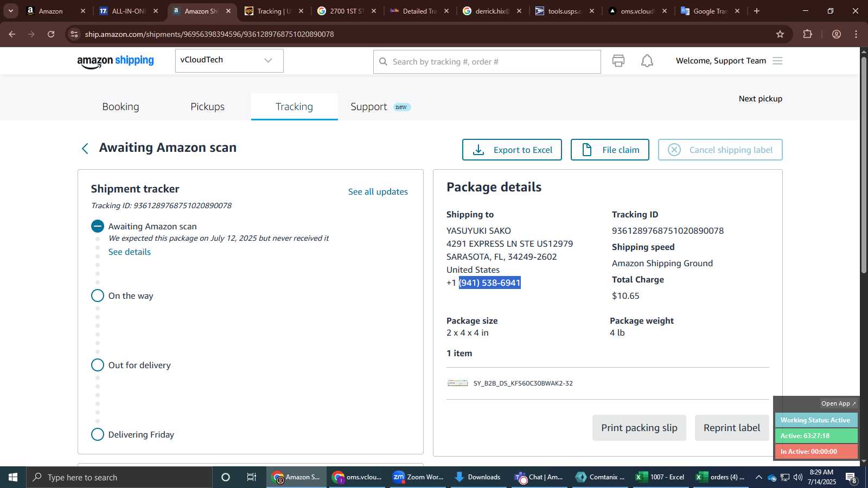Image resolution: width=868 pixels, height=488 pixels.
Task: Click the Open App link in overlay
Action: coord(838,403)
